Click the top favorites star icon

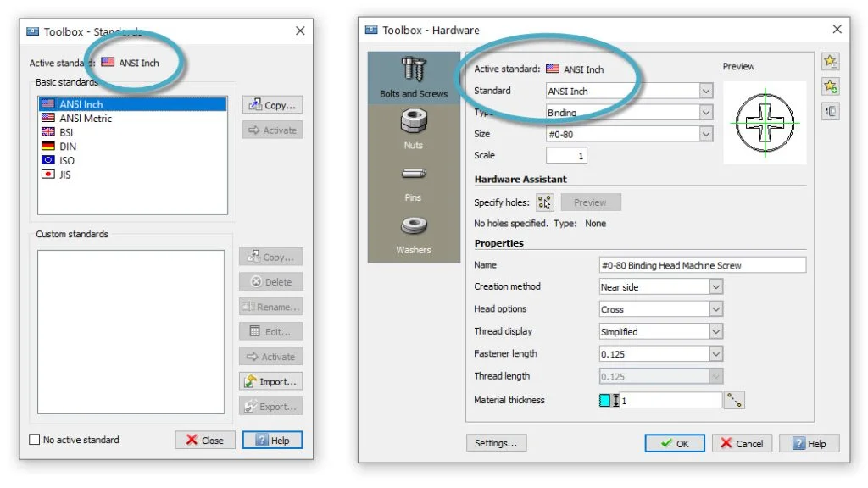(x=831, y=62)
